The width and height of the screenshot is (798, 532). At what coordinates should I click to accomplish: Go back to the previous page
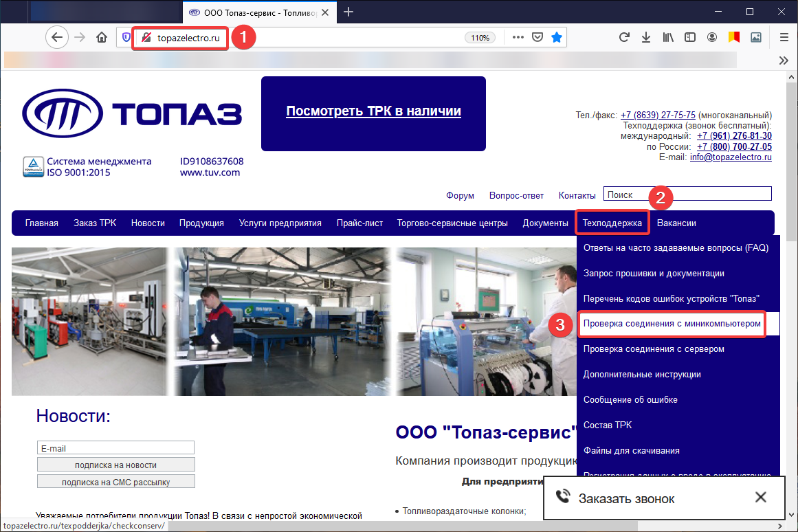[57, 37]
